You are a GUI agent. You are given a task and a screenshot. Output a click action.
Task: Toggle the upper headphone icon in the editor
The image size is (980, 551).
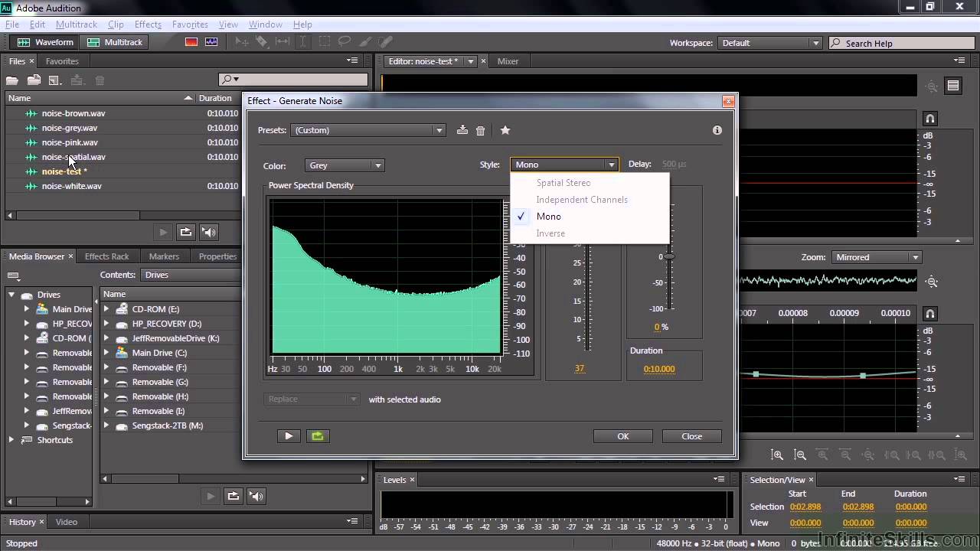[x=930, y=119]
